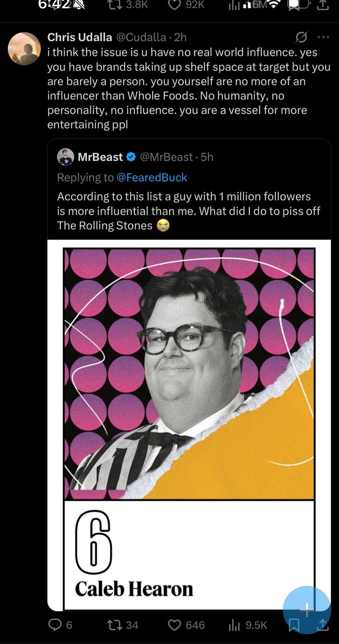Tap the floating compose new post button

pos(307,609)
